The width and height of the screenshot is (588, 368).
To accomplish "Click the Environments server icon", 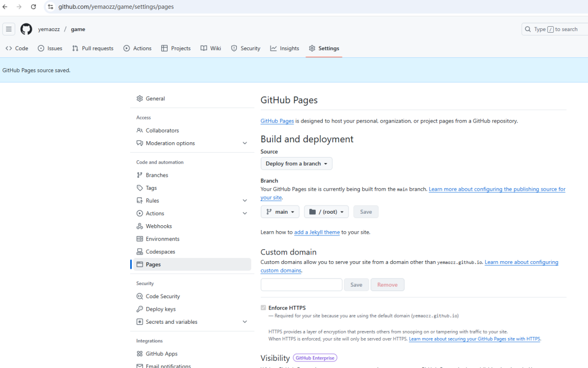I will click(x=139, y=239).
